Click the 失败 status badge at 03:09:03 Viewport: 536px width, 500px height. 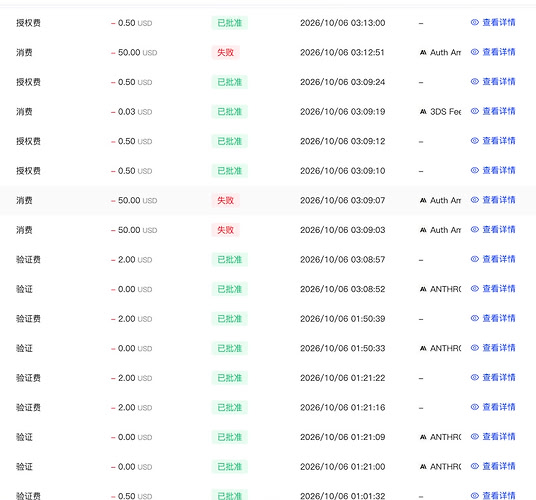pyautogui.click(x=226, y=230)
